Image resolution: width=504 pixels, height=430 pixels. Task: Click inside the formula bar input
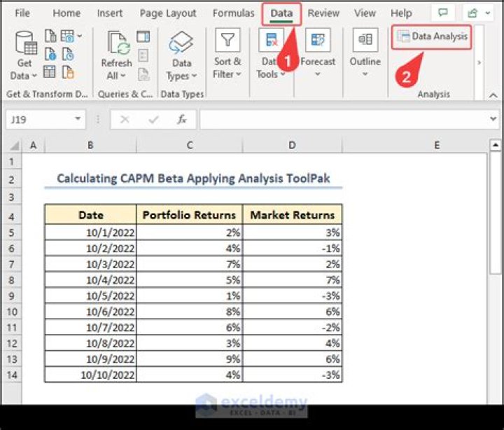(x=343, y=120)
